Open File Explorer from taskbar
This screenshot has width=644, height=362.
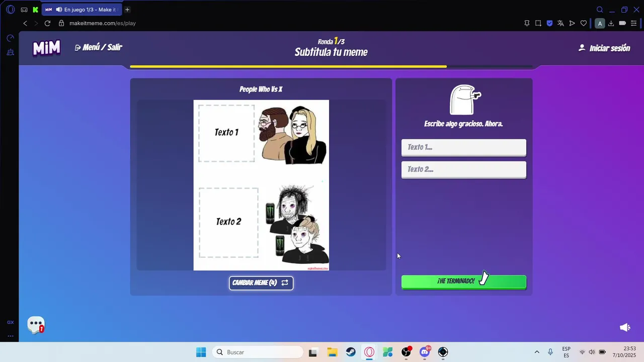332,352
